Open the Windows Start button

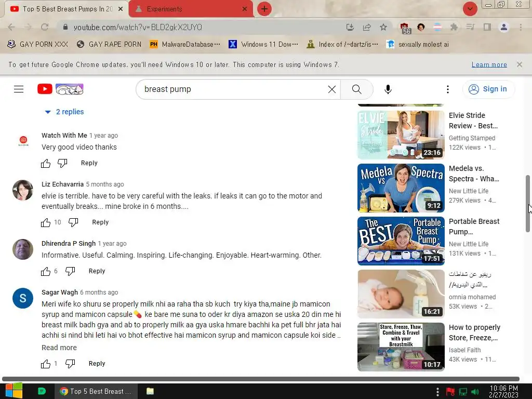click(x=14, y=391)
